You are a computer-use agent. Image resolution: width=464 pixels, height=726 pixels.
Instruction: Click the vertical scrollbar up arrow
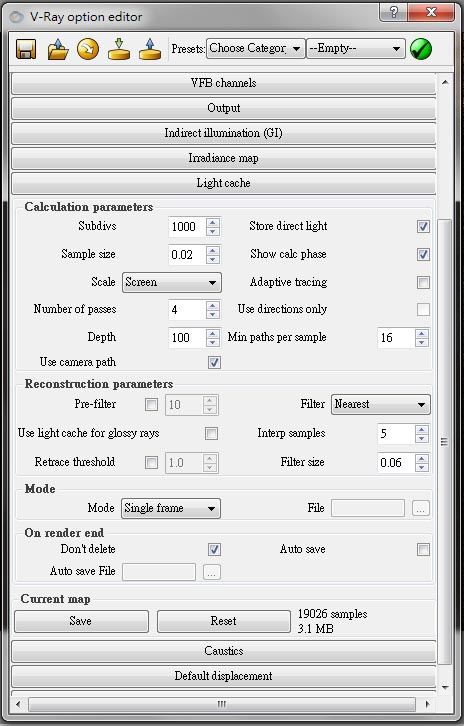tap(445, 82)
